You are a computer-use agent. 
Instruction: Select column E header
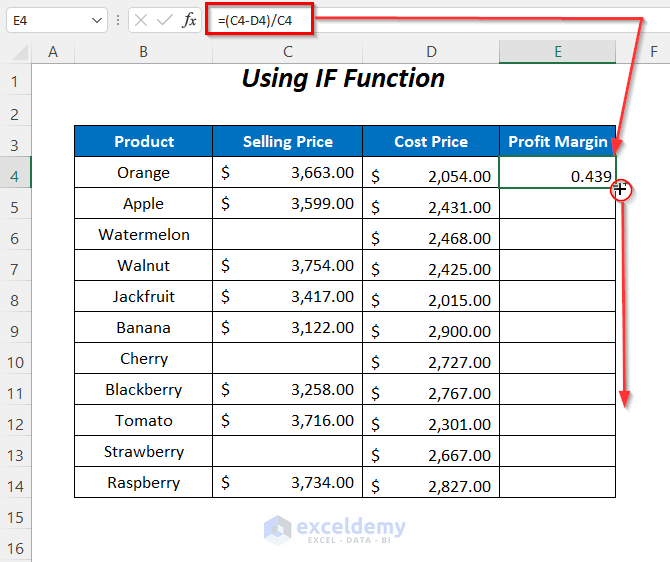point(557,52)
